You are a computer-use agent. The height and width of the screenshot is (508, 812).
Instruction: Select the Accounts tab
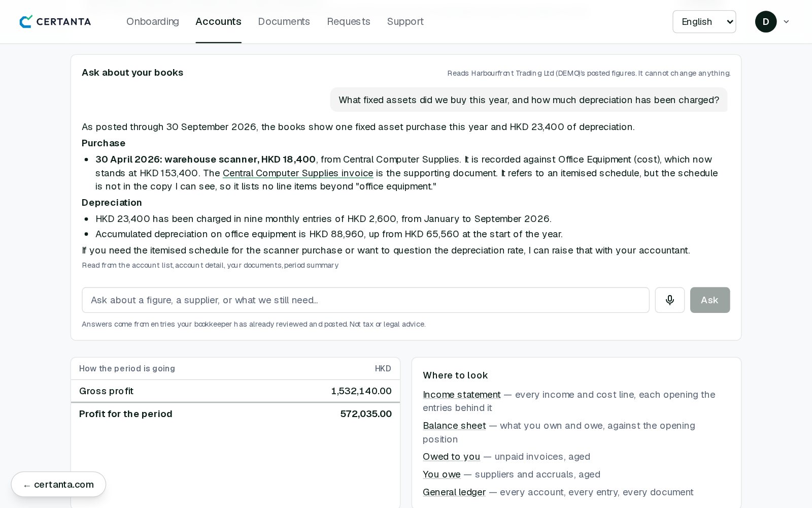218,21
